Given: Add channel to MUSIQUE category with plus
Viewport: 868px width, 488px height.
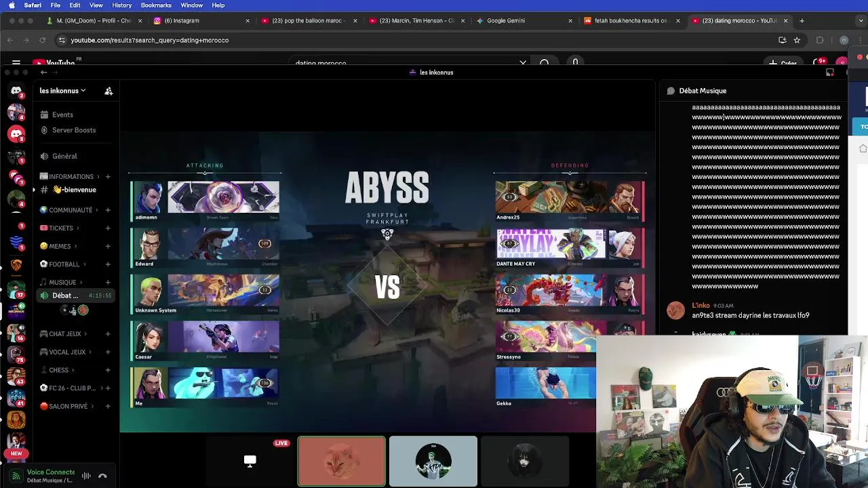Looking at the screenshot, I should pos(108,283).
